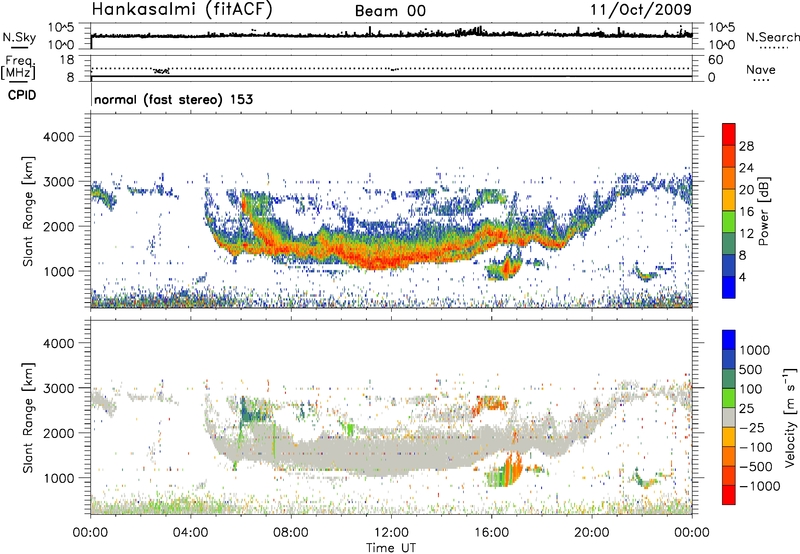Click the "12:00" time axis label
The width and height of the screenshot is (800, 554).
tap(391, 533)
